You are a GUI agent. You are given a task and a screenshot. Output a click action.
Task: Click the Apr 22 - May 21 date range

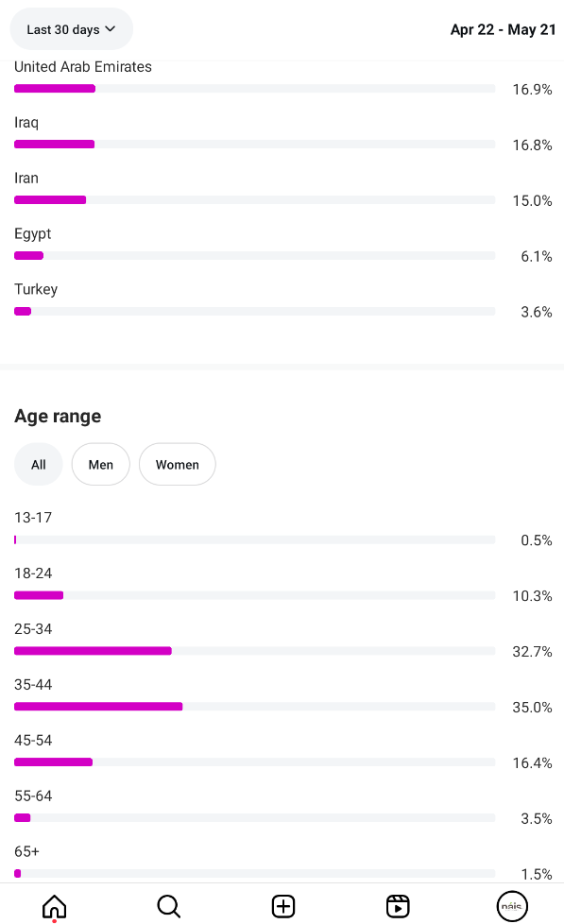(503, 29)
